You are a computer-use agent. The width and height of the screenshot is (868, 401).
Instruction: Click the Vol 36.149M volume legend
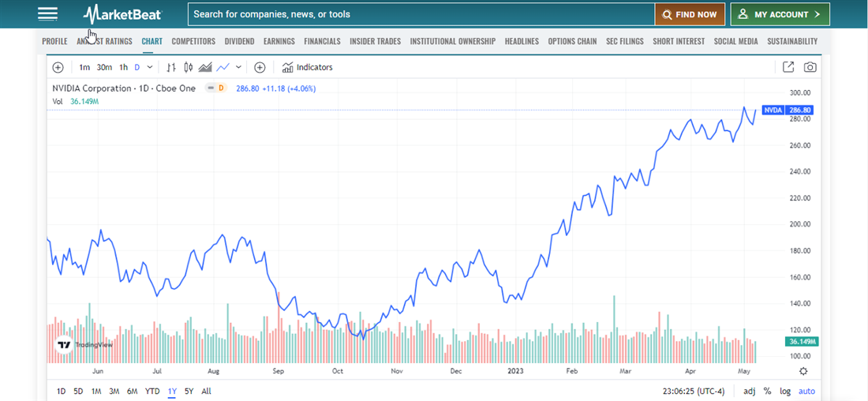pyautogui.click(x=76, y=101)
